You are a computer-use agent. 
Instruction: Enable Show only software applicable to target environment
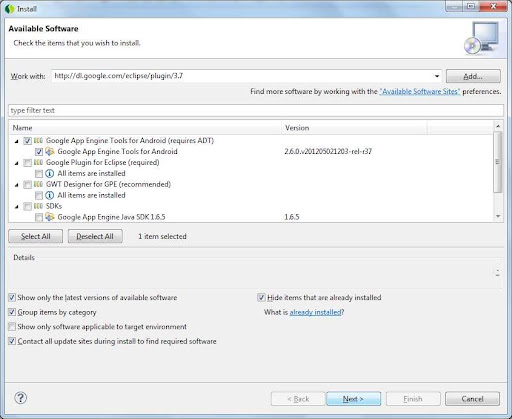pos(12,326)
